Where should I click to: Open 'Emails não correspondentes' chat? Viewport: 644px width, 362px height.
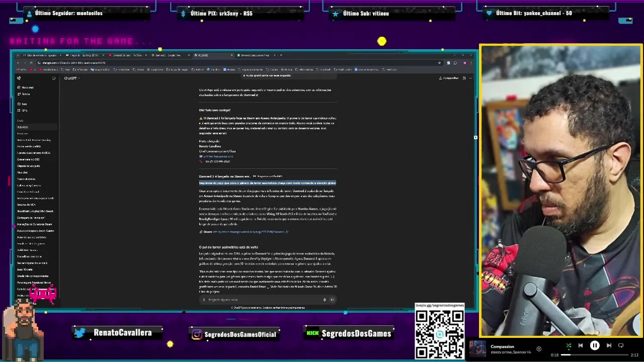[33, 276]
